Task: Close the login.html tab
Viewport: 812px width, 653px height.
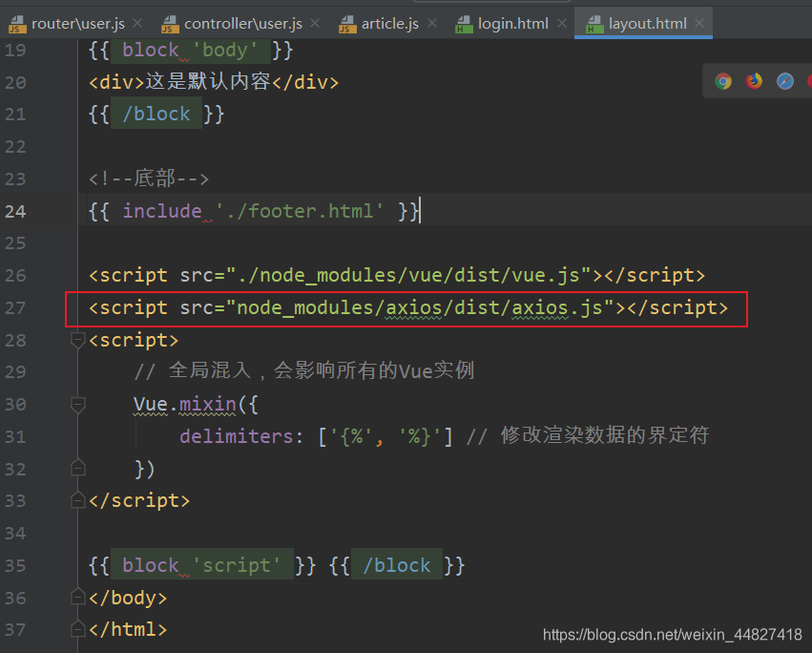Action: pos(562,23)
